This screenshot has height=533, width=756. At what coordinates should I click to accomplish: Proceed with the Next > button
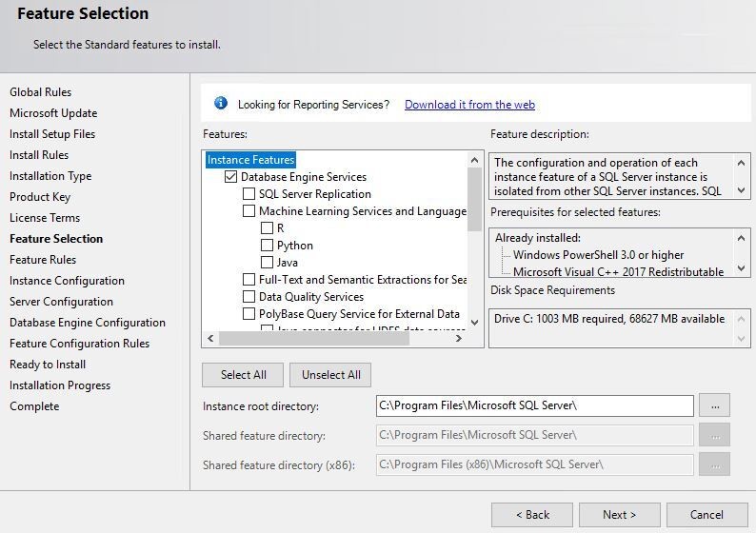620,515
